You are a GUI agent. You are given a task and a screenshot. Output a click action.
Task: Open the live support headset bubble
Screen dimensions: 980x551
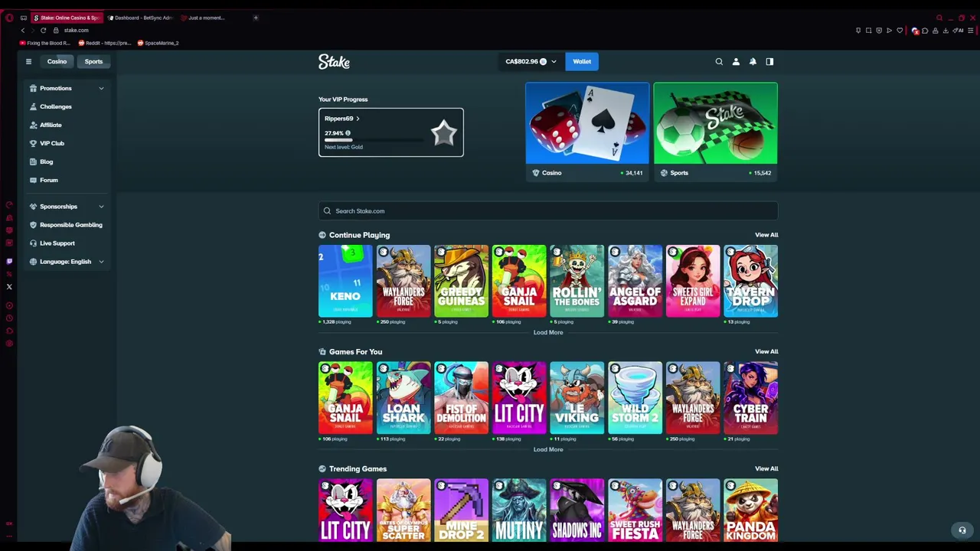[962, 530]
